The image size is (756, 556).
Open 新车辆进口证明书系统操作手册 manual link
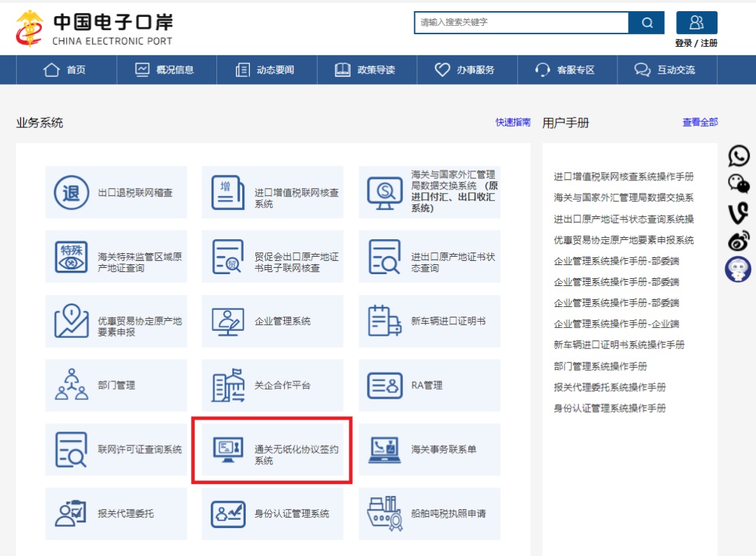[x=619, y=345]
